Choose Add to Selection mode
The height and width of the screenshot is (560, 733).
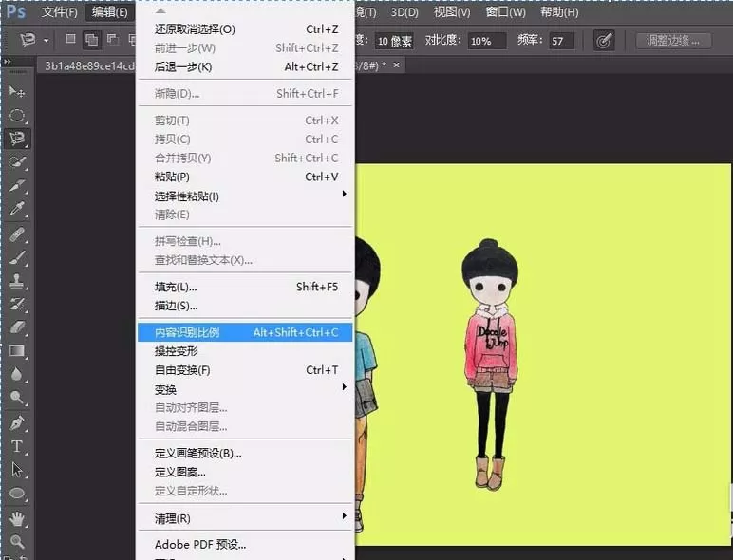pyautogui.click(x=91, y=40)
